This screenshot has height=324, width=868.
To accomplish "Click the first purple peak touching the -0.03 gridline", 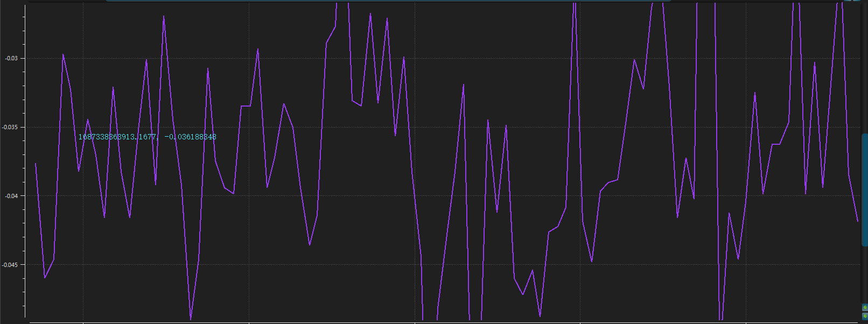I will click(x=63, y=54).
